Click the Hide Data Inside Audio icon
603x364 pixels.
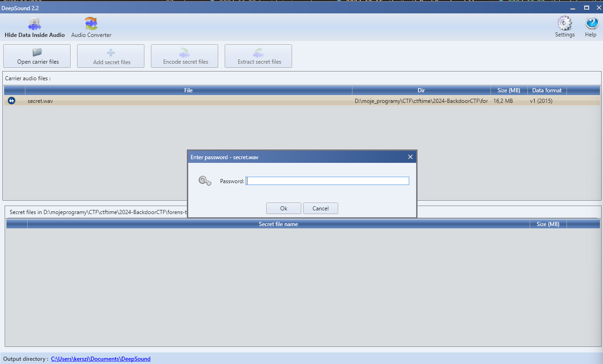35,24
